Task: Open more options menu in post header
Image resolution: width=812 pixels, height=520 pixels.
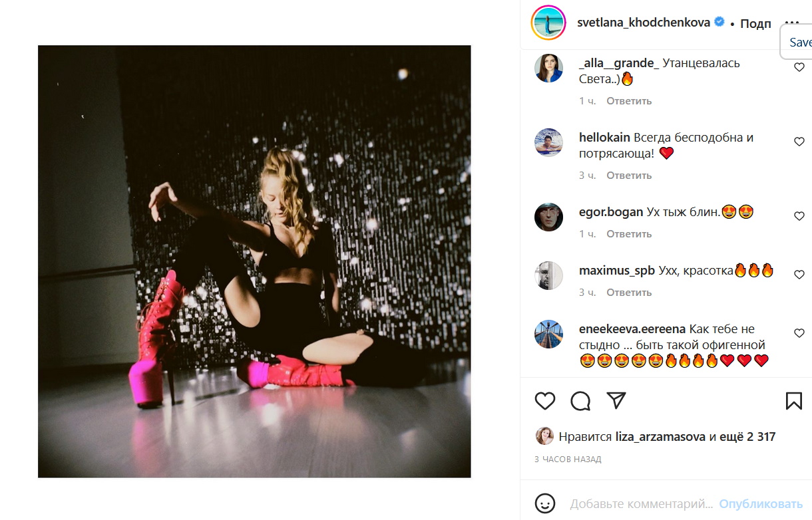Action: click(x=790, y=23)
